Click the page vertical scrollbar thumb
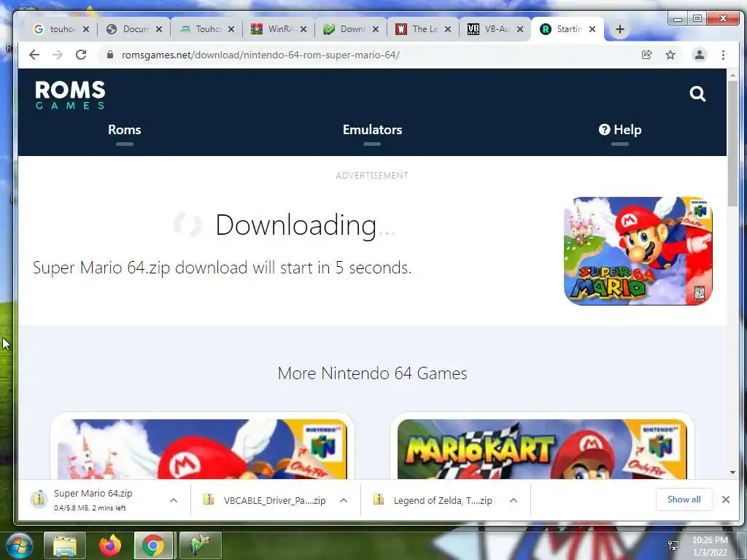This screenshot has width=747, height=560. pyautogui.click(x=732, y=144)
